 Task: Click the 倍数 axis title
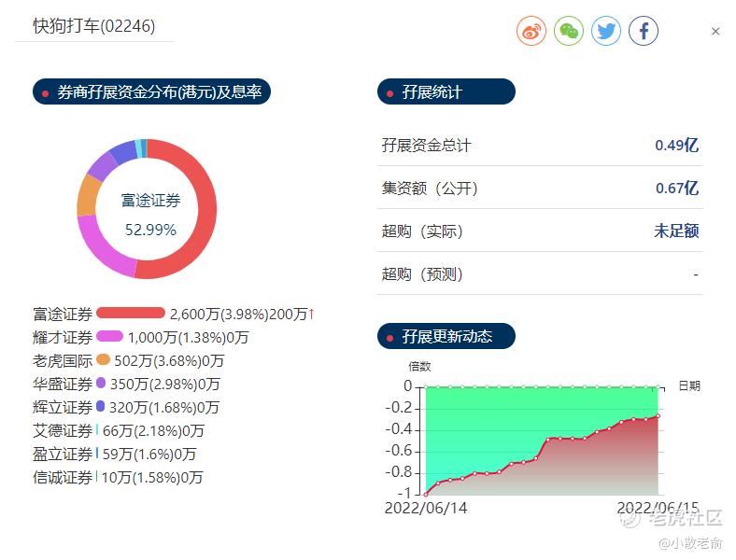tap(419, 366)
